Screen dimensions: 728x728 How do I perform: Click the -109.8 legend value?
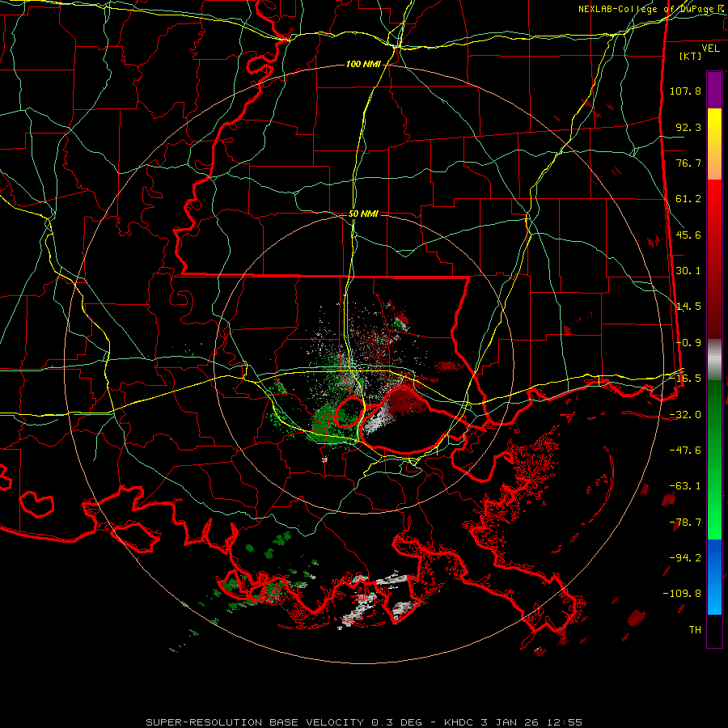click(682, 594)
